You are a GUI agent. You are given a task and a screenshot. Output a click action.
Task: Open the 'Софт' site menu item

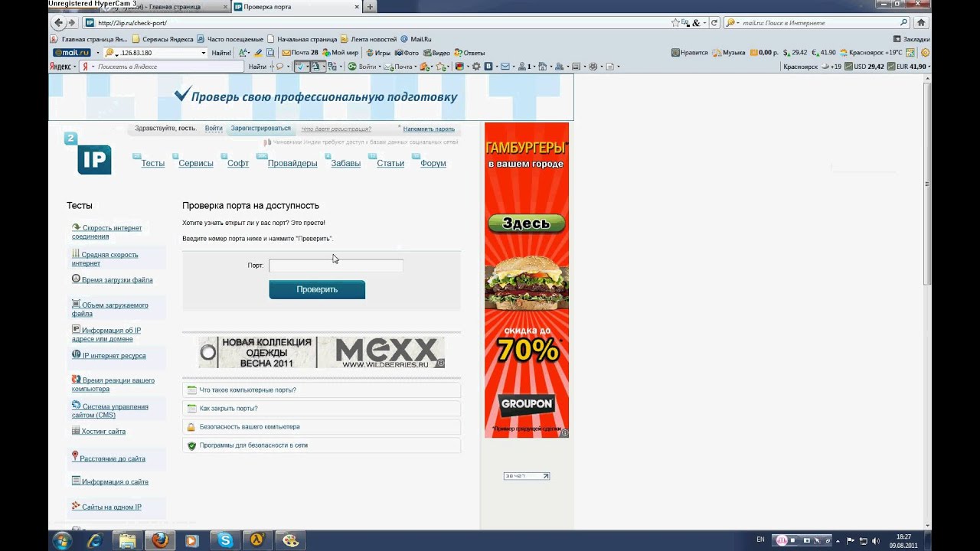[238, 163]
